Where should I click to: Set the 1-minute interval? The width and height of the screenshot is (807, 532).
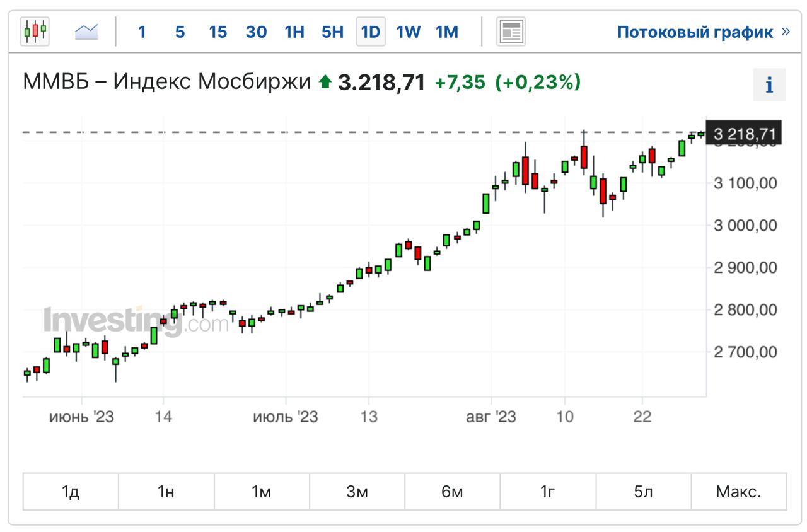click(x=142, y=32)
